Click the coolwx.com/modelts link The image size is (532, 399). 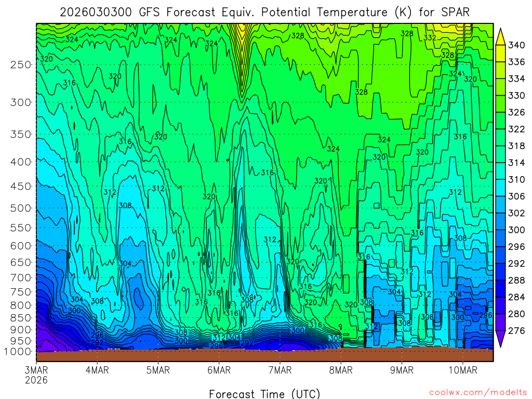click(478, 393)
